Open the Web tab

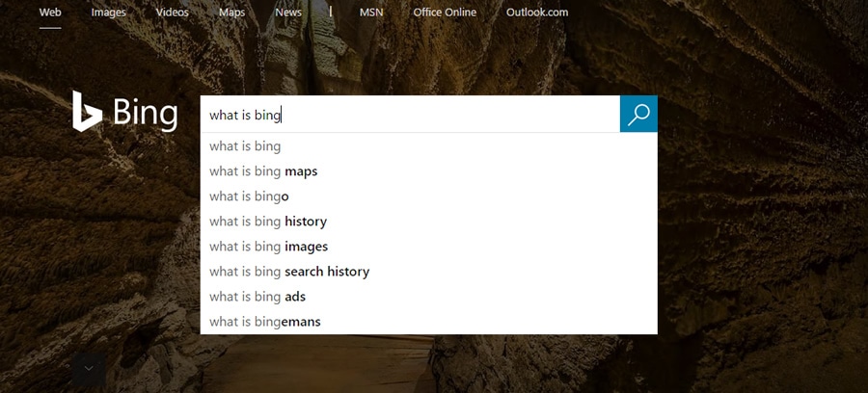pos(50,13)
